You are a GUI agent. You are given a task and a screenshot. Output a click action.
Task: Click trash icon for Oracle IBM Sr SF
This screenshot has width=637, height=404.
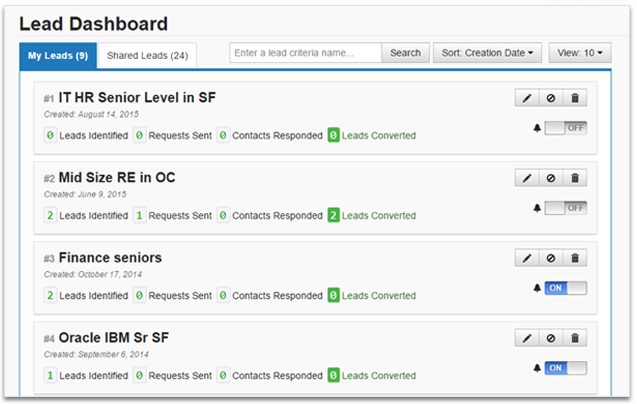pos(575,338)
